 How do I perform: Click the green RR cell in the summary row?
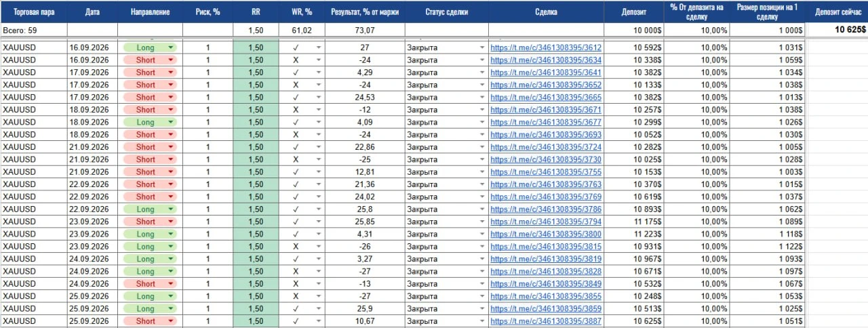pyautogui.click(x=255, y=30)
